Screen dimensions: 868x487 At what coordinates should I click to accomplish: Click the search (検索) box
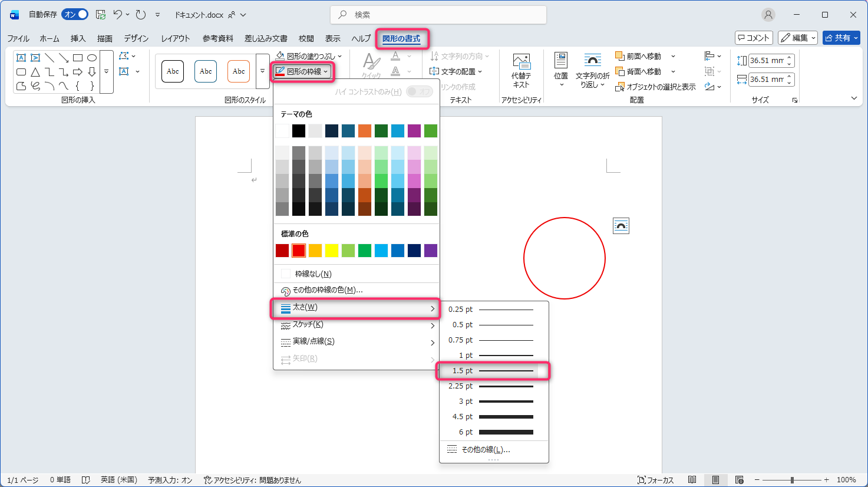click(x=438, y=15)
